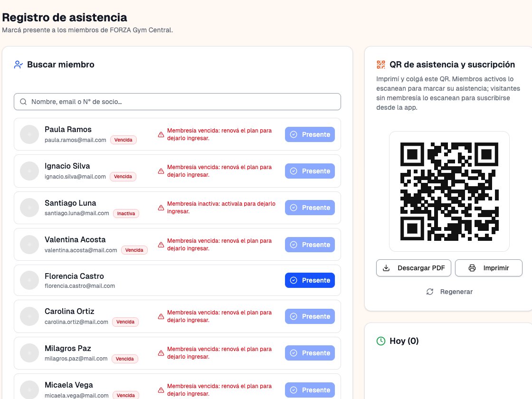Print the attendance QR with Imprimir
The height and width of the screenshot is (399, 532).
click(x=489, y=268)
